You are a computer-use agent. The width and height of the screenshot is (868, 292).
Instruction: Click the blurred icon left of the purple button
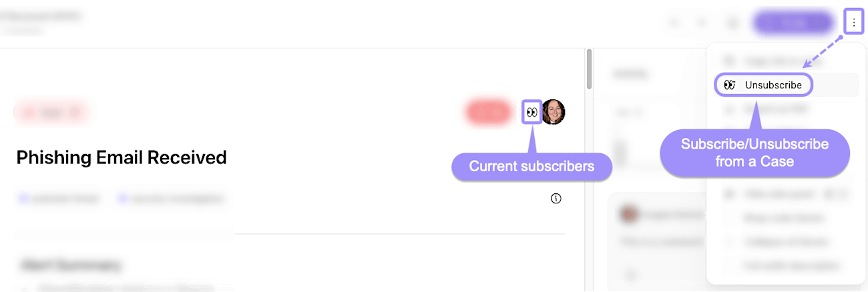[x=733, y=23]
